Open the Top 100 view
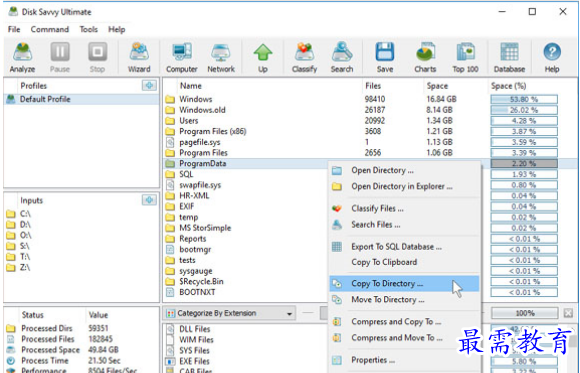 pos(465,57)
